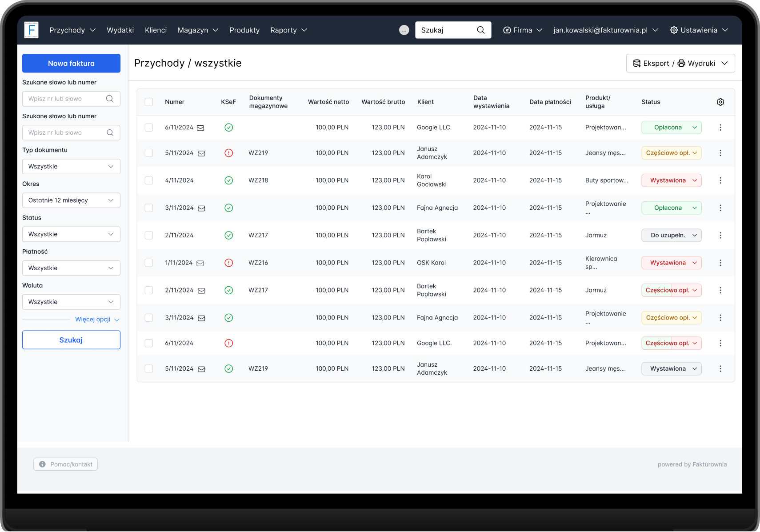Open three-dot row menu for Karol Gocławski invoice

[x=720, y=180]
